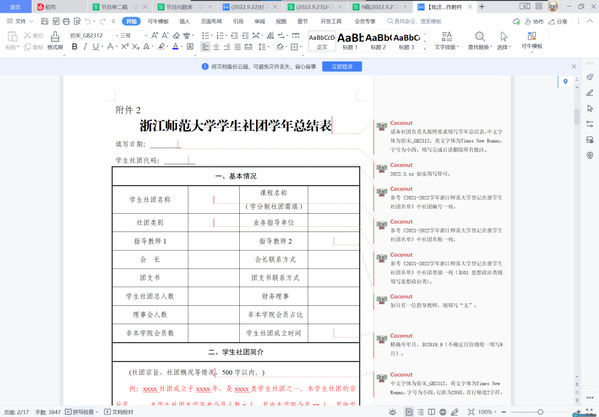Click the Clear Formatting eraser icon
599x417 pixels.
click(176, 36)
